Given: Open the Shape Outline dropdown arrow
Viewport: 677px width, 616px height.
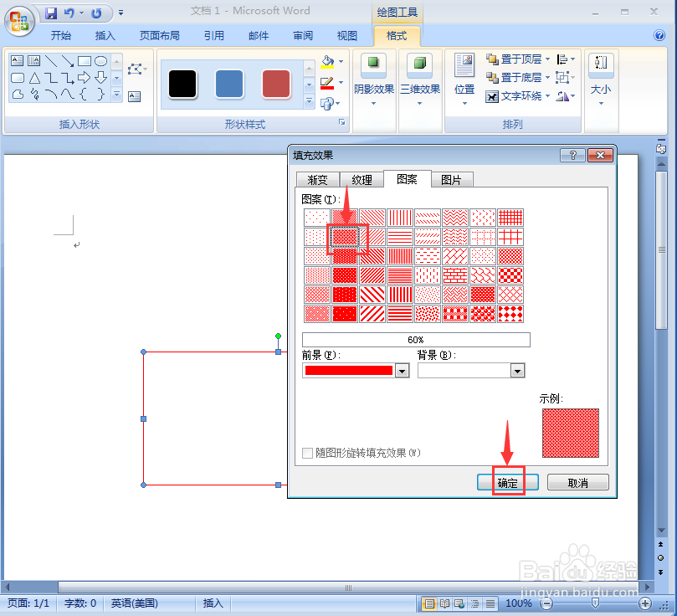Looking at the screenshot, I should (x=341, y=82).
